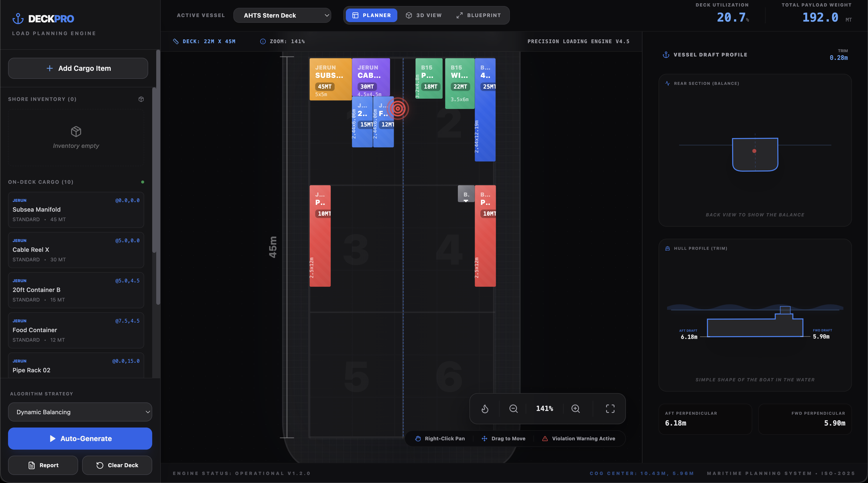Click the DeckPro anchor logo
This screenshot has height=483, width=868.
pyautogui.click(x=18, y=19)
